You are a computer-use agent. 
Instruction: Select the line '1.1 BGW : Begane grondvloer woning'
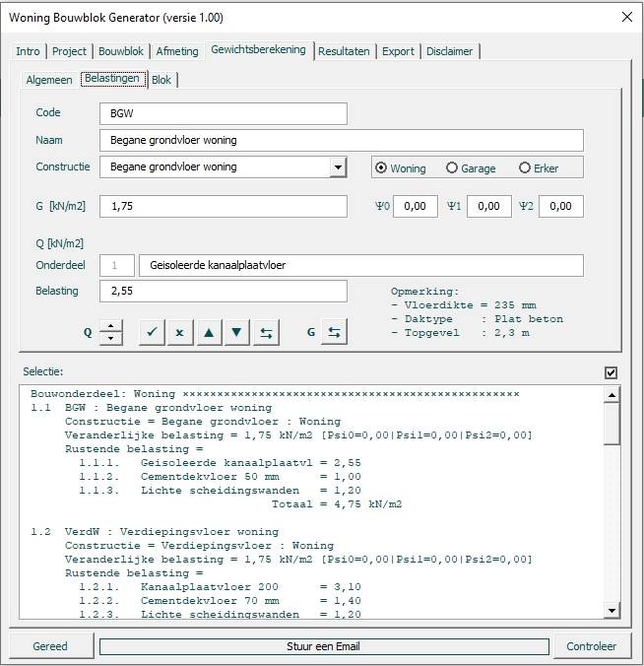[151, 408]
